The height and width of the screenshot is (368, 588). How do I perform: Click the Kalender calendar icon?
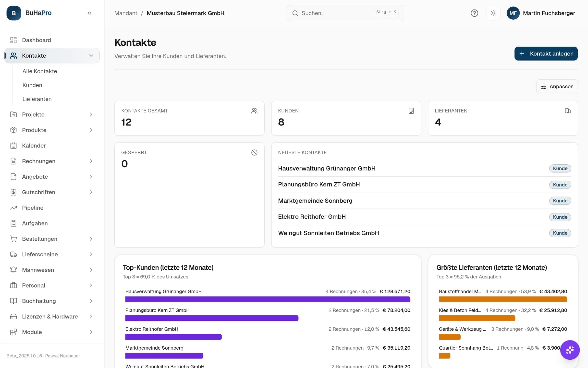[13, 145]
